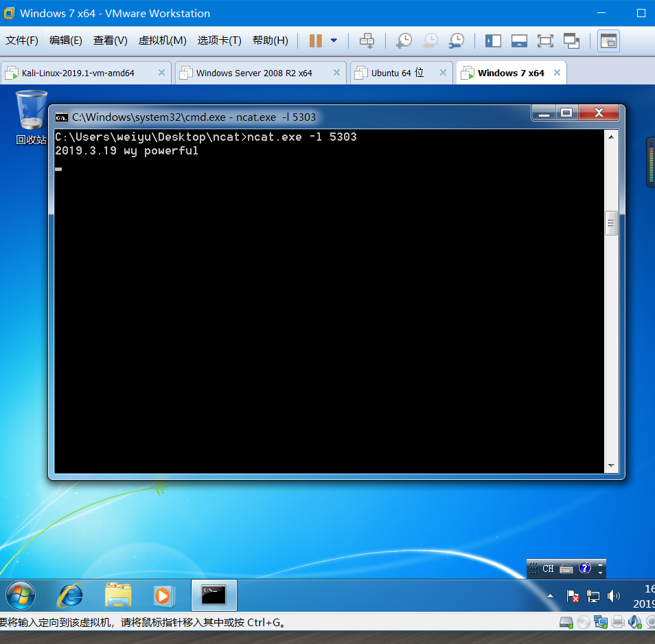This screenshot has height=644, width=655.
Task: Open the 选项卡(T) menu
Action: (219, 41)
